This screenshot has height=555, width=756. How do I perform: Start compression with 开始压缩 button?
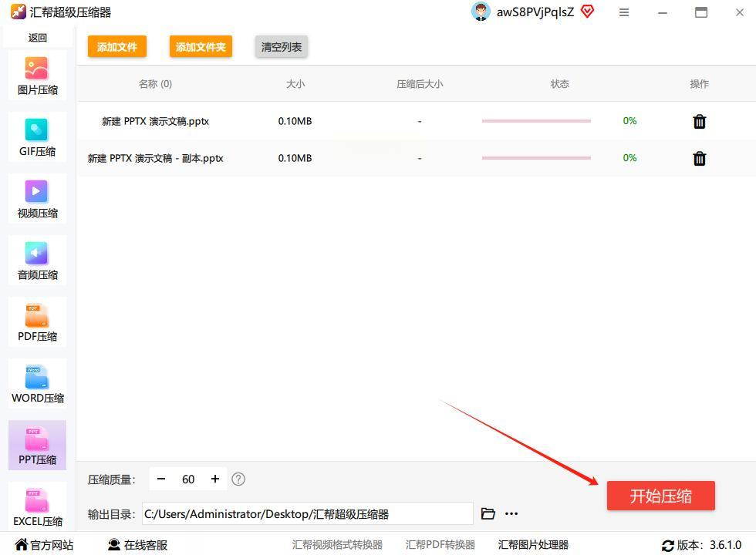coord(660,496)
